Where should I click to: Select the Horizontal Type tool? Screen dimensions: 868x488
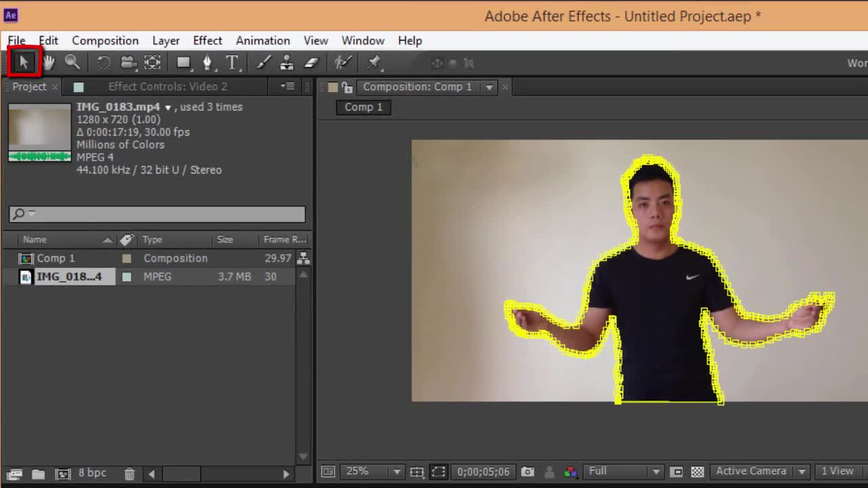(x=233, y=62)
